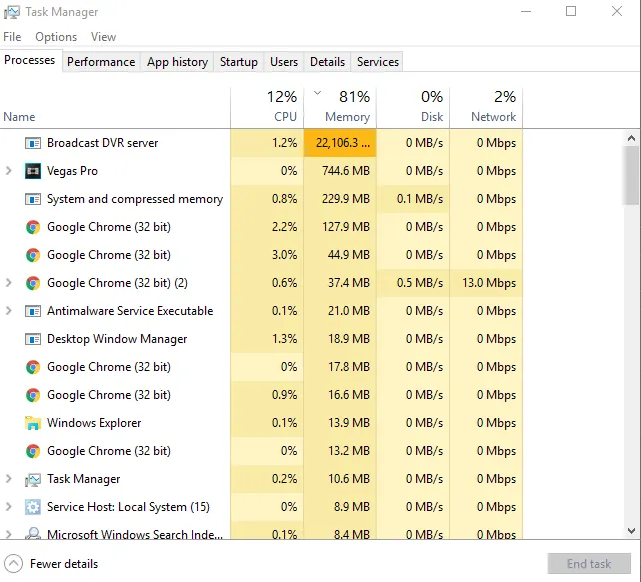Image resolution: width=641 pixels, height=582 pixels.
Task: Click the Fewer details link
Action: click(64, 564)
